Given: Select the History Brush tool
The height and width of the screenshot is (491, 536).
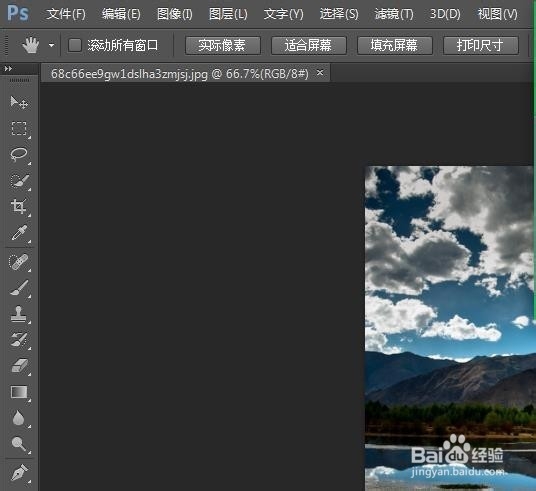Looking at the screenshot, I should [x=19, y=340].
